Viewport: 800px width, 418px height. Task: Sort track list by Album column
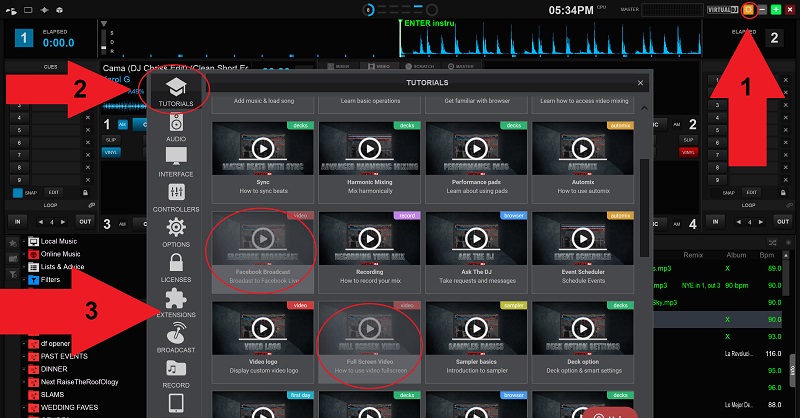coord(736,255)
